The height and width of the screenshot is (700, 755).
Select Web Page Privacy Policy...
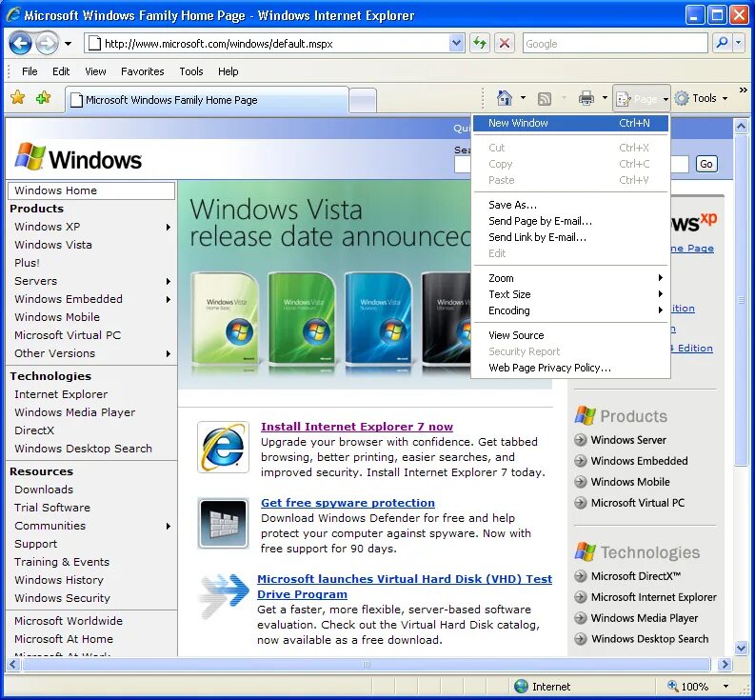[x=570, y=368]
